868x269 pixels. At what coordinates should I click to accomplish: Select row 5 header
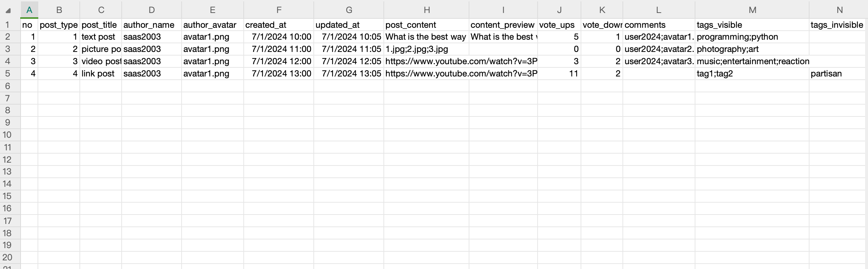click(x=7, y=74)
